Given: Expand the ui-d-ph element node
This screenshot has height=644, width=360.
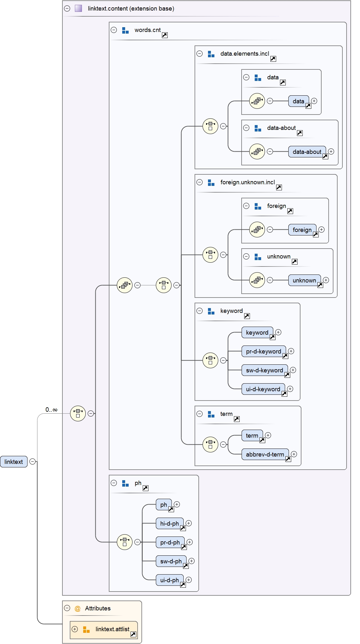Looking at the screenshot, I should coord(189,580).
